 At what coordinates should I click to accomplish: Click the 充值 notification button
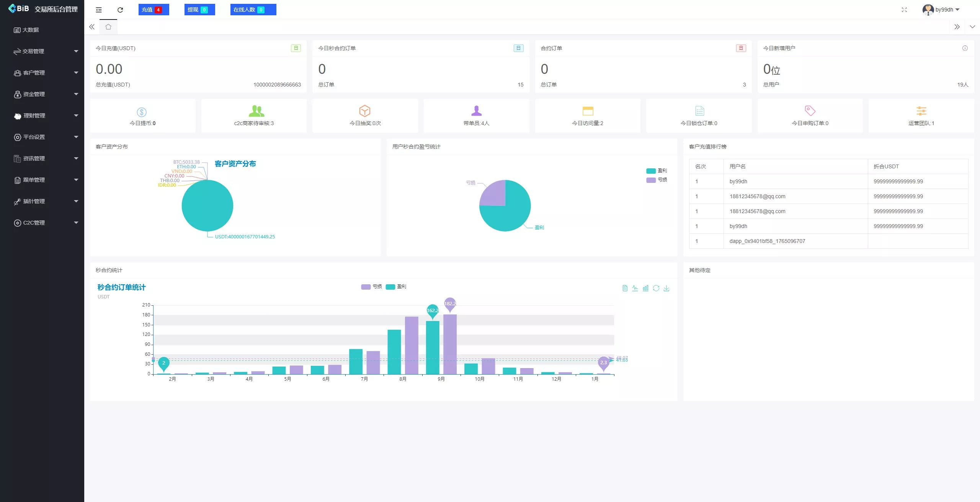coord(153,10)
